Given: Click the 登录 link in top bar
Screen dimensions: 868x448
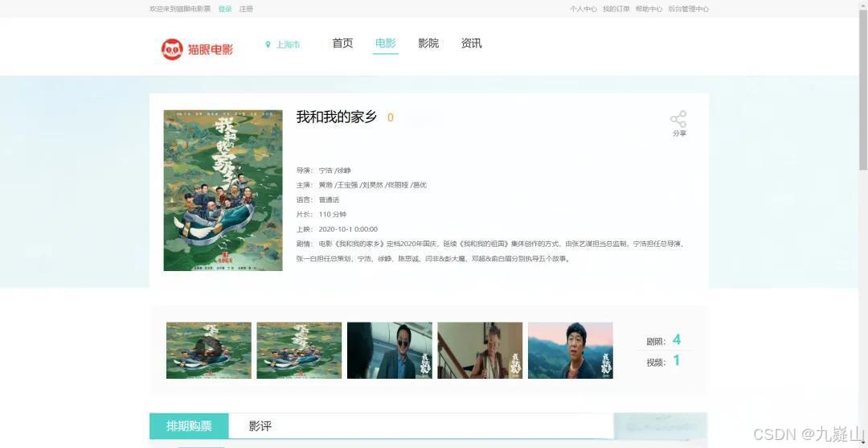Looking at the screenshot, I should (225, 9).
